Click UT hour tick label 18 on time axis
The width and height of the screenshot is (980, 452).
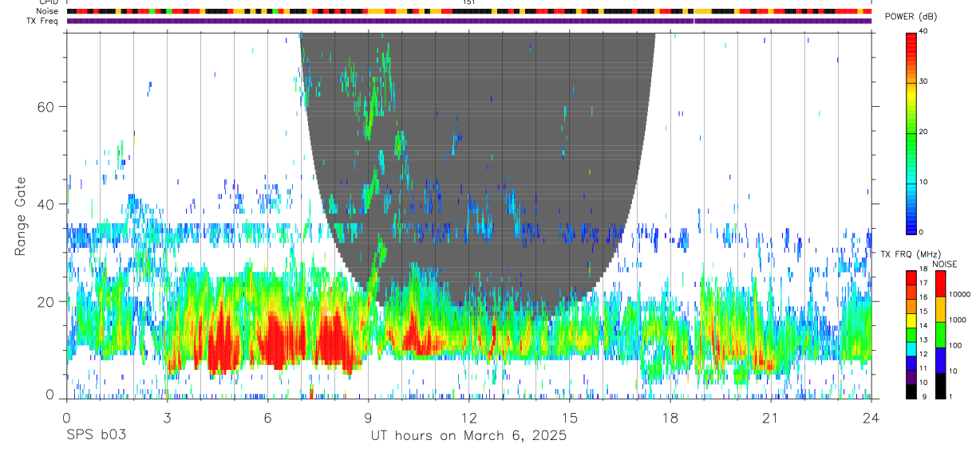click(670, 417)
